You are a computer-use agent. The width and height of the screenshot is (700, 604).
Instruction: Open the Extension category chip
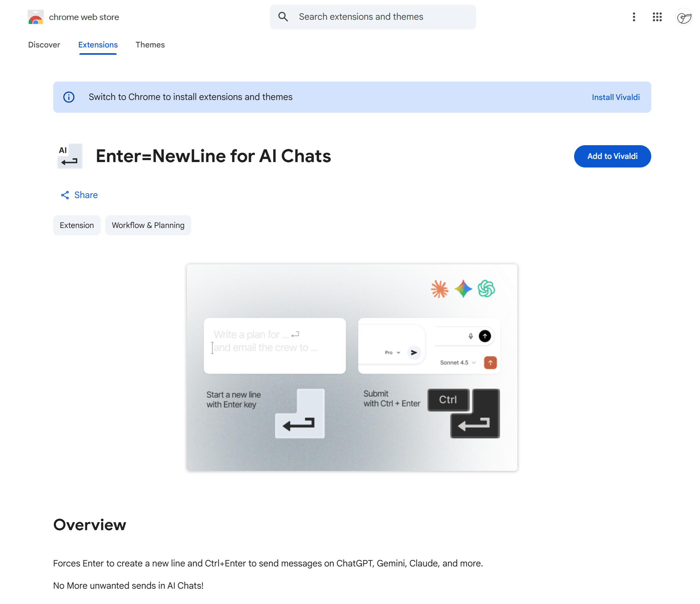[77, 225]
